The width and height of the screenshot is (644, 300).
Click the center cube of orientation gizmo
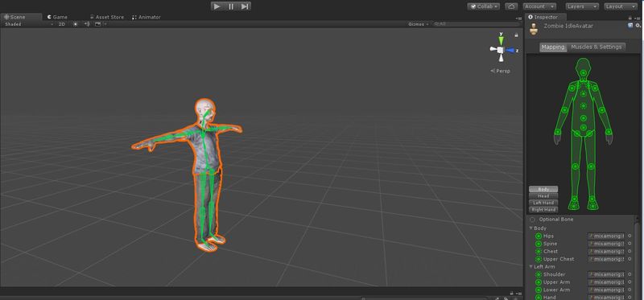(501, 50)
